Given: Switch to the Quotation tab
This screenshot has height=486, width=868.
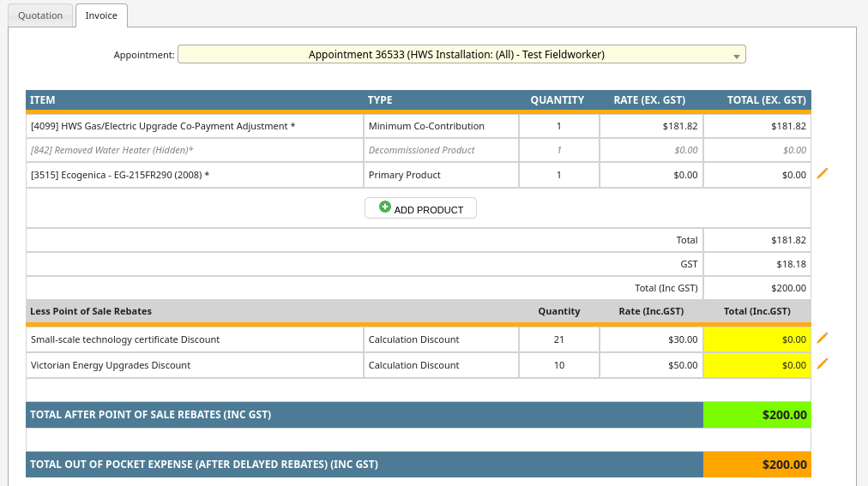Looking at the screenshot, I should 40,15.
